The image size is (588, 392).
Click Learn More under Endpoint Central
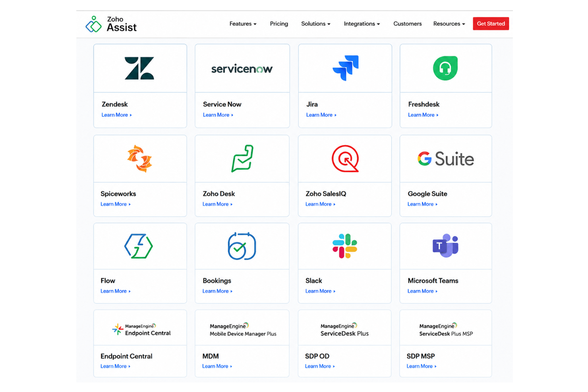pyautogui.click(x=115, y=366)
